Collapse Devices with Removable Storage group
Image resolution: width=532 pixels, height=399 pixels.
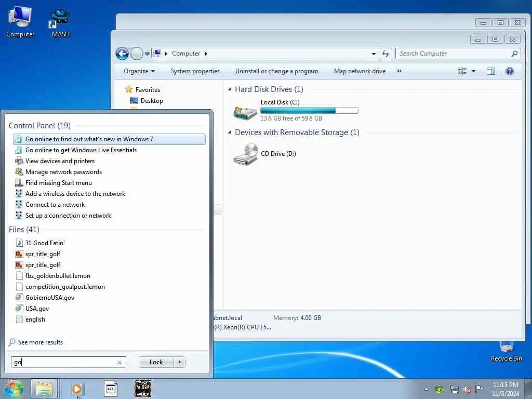click(230, 132)
